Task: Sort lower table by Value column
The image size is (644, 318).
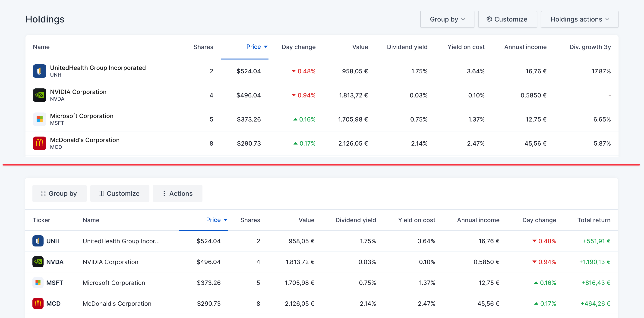Action: point(306,220)
